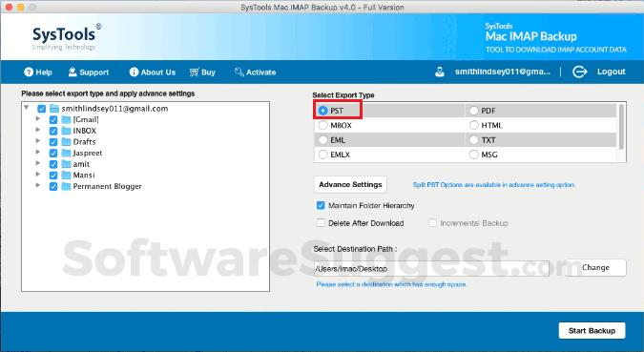The height and width of the screenshot is (352, 644).
Task: Select the PDF export radio button
Action: (x=474, y=111)
